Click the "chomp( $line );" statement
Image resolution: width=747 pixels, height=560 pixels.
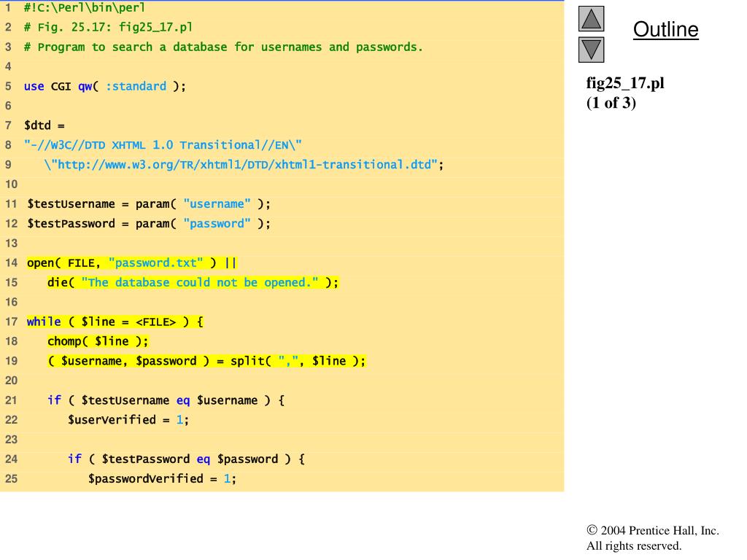98,341
